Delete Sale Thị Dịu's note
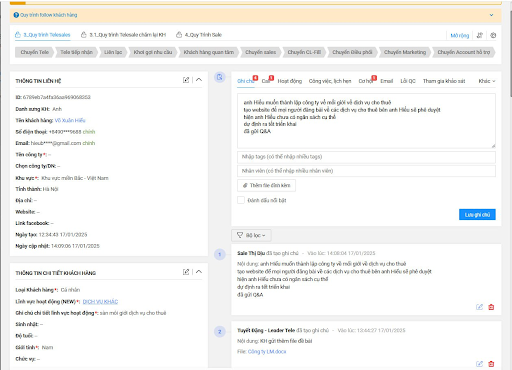This screenshot has height=370, width=512. (491, 307)
